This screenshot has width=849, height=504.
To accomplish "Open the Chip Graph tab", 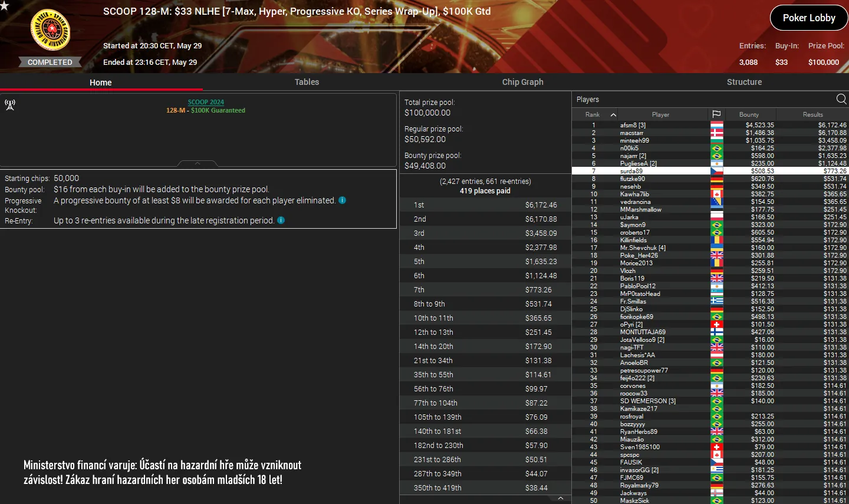I will click(522, 82).
